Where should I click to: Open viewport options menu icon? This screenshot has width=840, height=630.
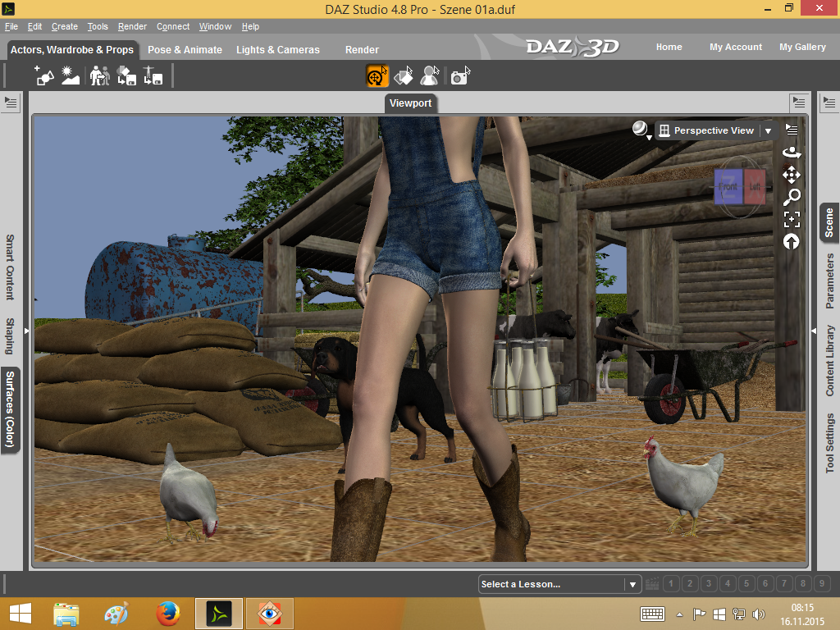tap(792, 129)
